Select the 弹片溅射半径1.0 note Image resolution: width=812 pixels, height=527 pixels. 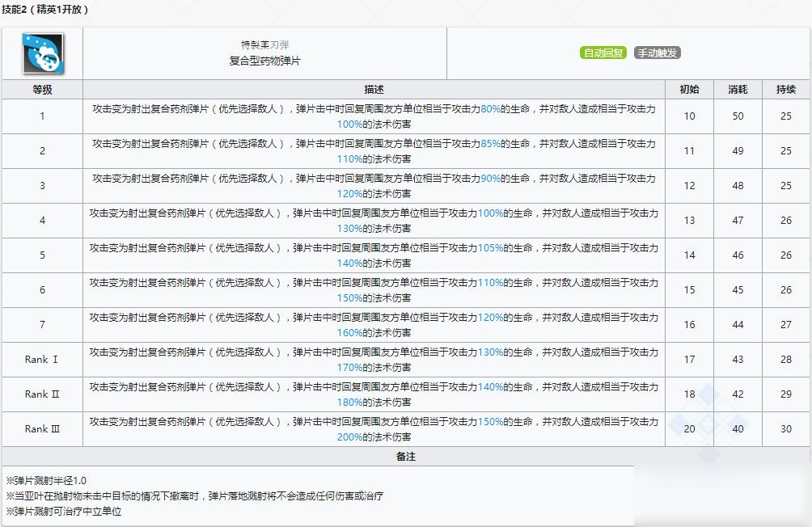[46, 481]
